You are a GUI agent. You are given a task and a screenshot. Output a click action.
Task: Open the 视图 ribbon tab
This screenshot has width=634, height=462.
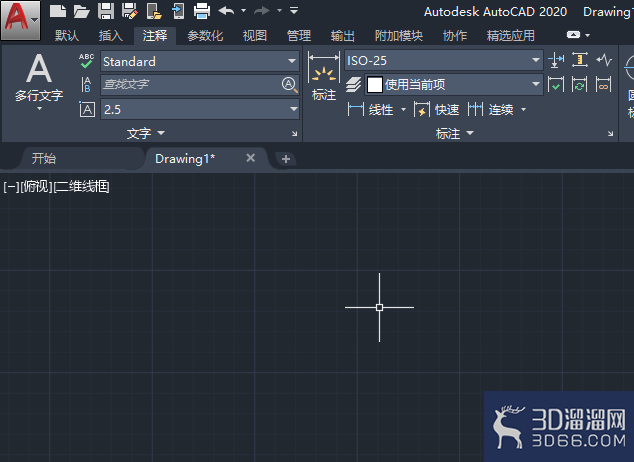pyautogui.click(x=255, y=36)
